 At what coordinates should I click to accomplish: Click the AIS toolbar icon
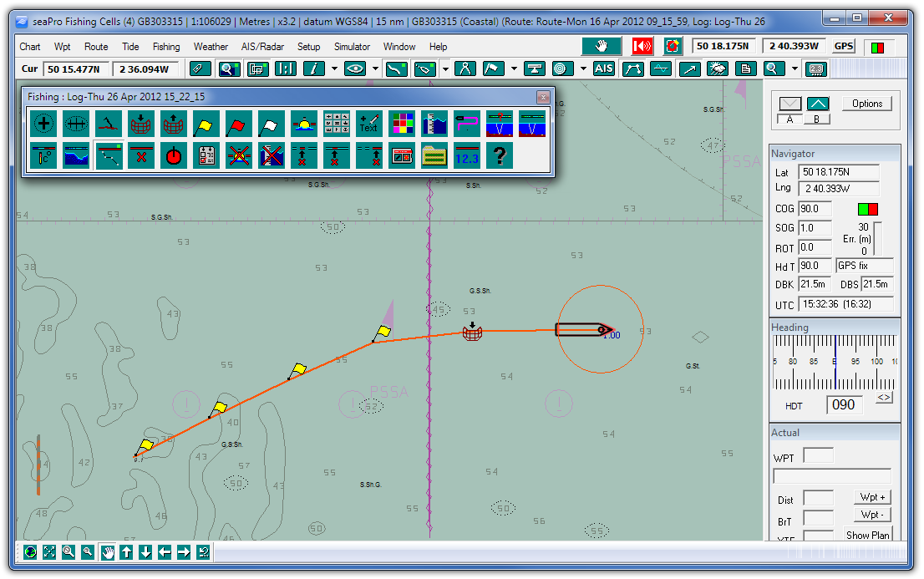pyautogui.click(x=603, y=69)
